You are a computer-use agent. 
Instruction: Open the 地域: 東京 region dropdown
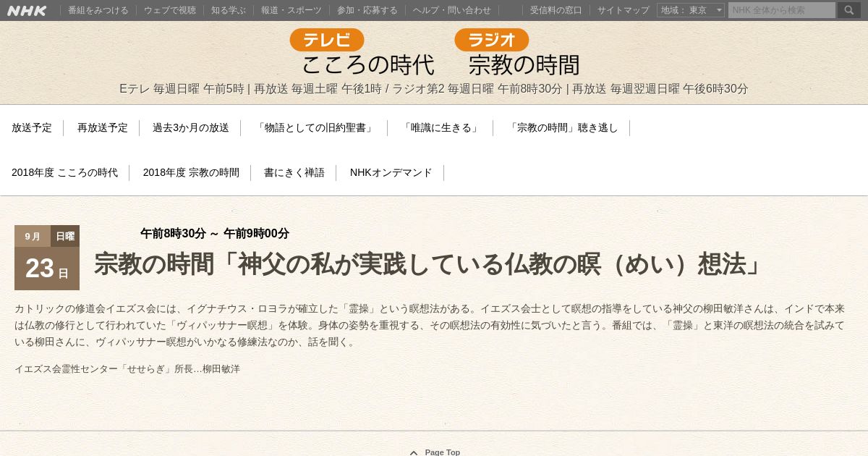click(x=691, y=10)
